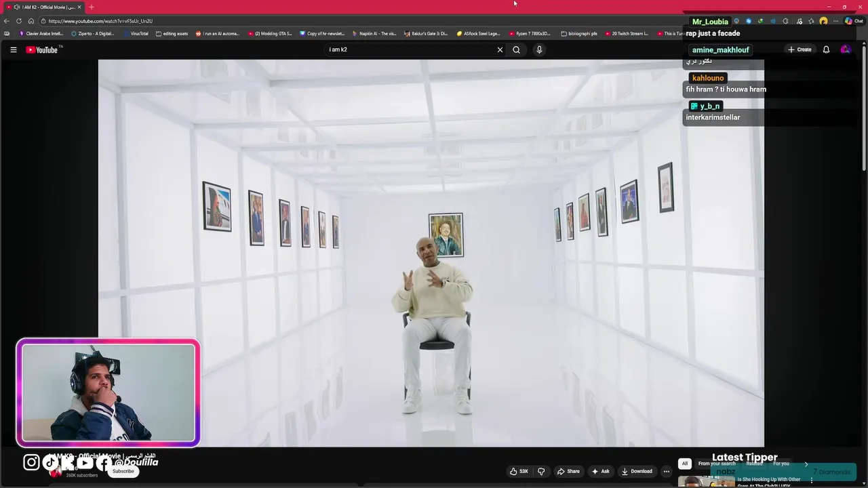Open browser favorites star icon
This screenshot has width=868, height=488.
pos(811,21)
